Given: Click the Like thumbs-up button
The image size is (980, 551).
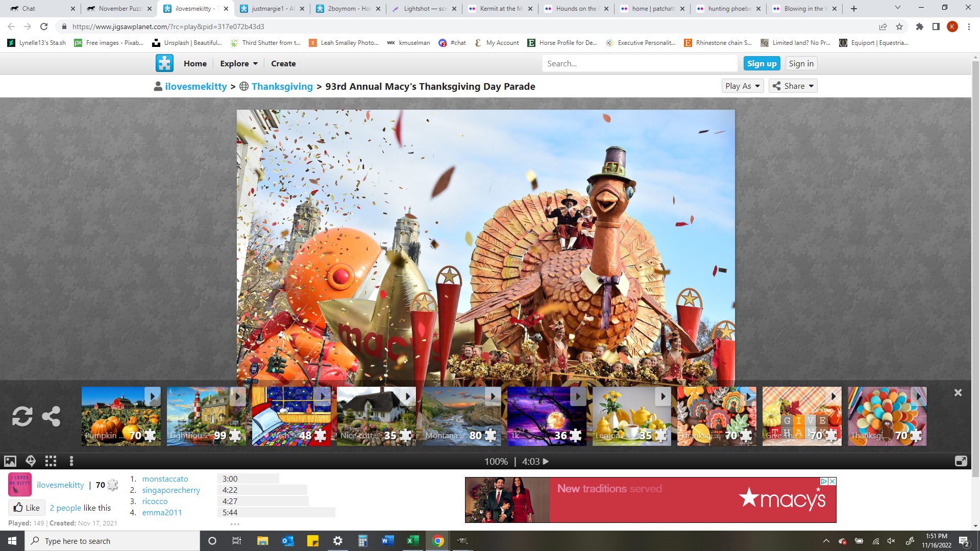Looking at the screenshot, I should 27,508.
